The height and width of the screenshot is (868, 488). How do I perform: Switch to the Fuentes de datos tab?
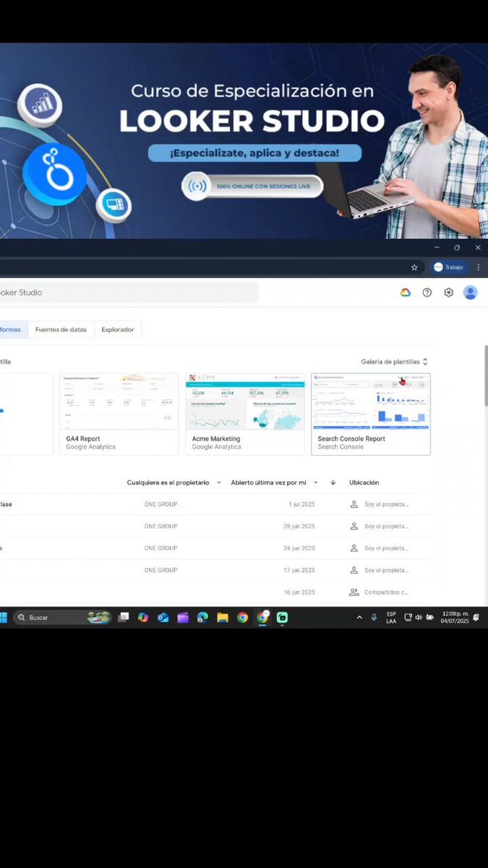[61, 330]
